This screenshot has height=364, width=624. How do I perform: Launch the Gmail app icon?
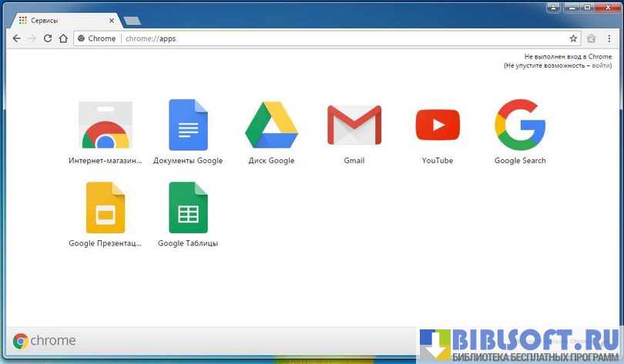pos(354,125)
